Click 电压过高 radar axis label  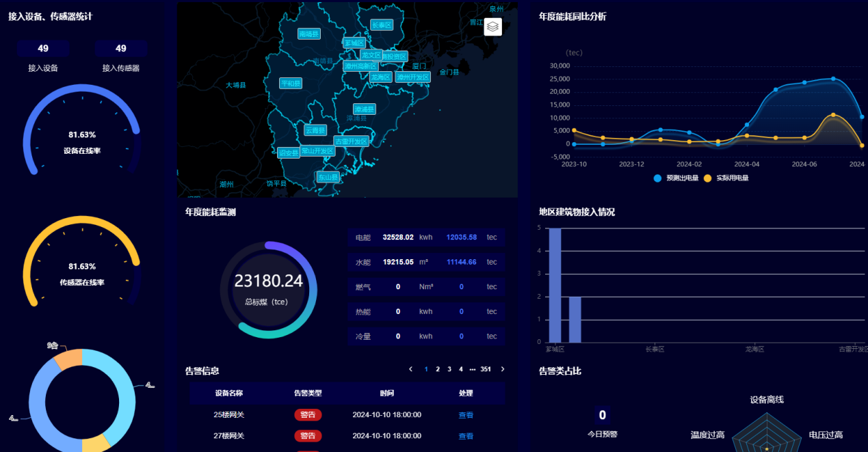826,435
